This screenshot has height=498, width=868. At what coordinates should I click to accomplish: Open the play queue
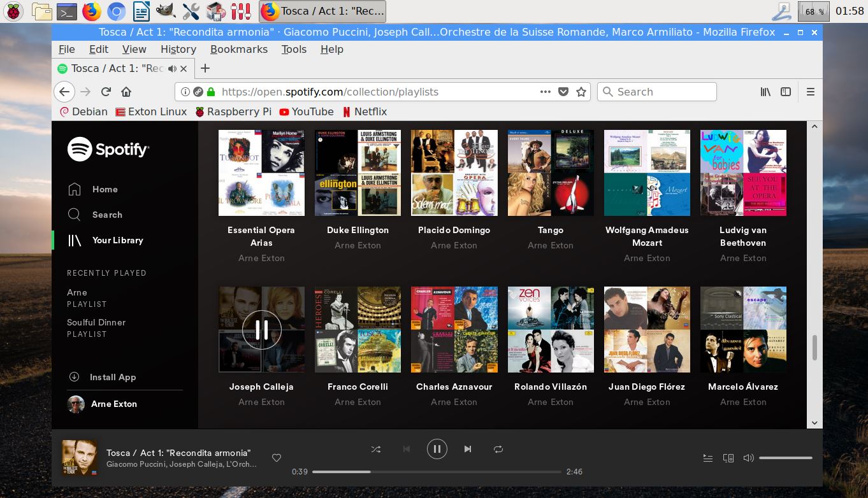point(708,458)
